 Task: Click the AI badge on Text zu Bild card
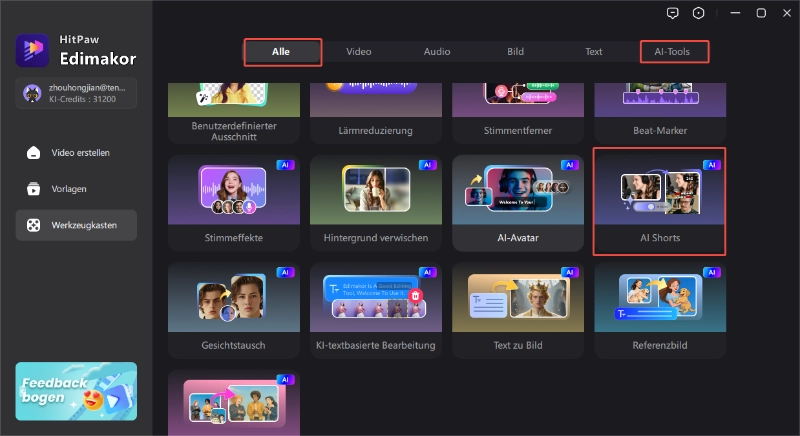569,272
